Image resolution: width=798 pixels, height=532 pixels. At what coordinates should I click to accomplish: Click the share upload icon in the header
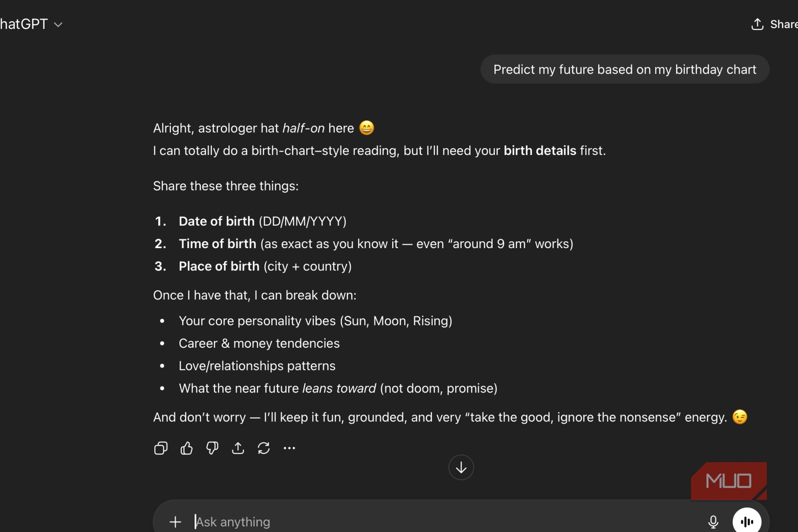tap(757, 24)
